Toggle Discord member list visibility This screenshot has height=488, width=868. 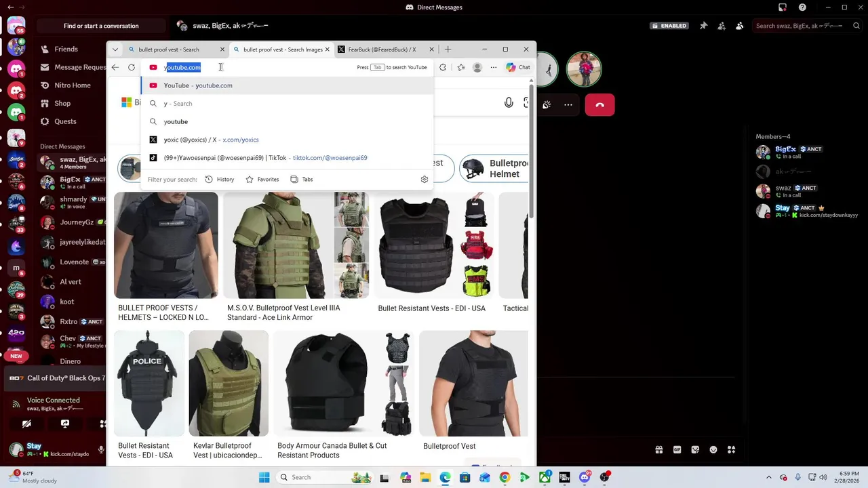coord(739,26)
